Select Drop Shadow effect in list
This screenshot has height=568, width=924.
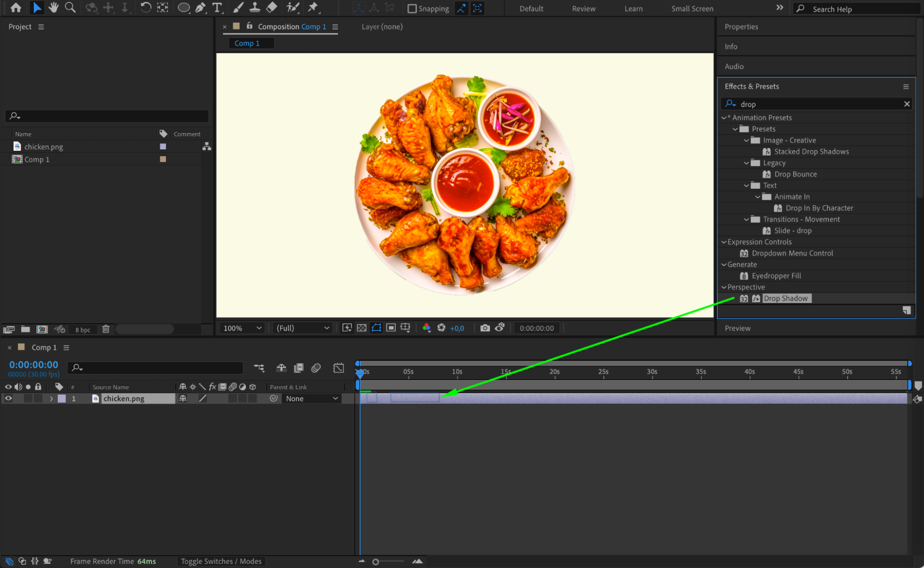[785, 298]
